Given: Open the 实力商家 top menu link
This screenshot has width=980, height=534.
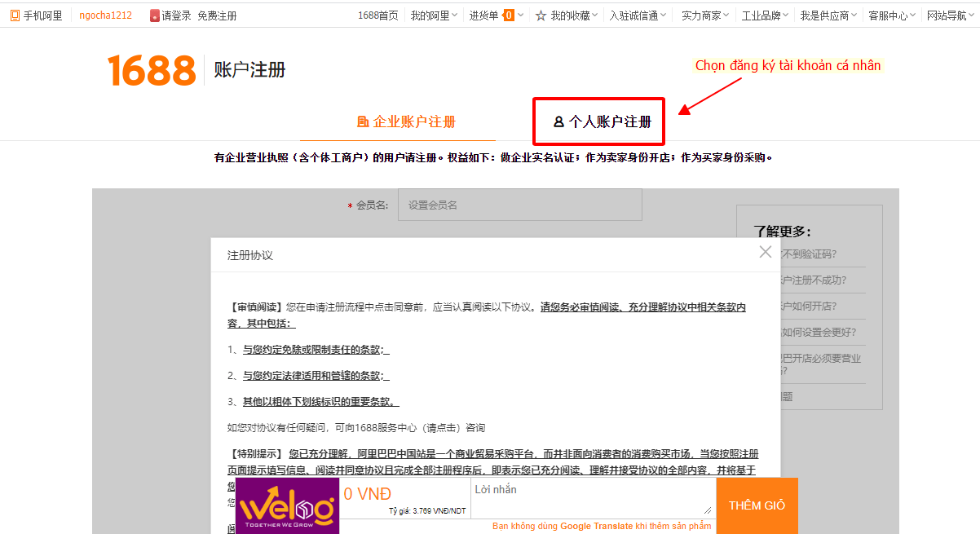Looking at the screenshot, I should point(702,15).
